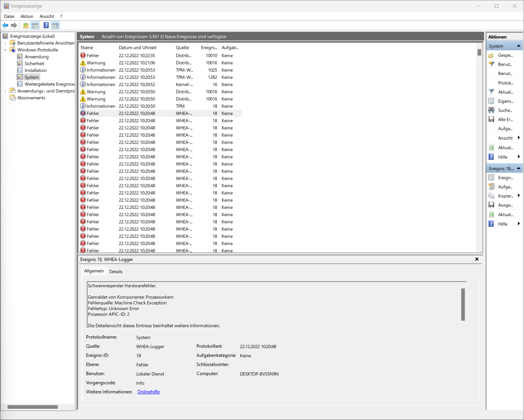The width and height of the screenshot is (524, 420).
Task: Open the Aktion menu
Action: [x=27, y=16]
